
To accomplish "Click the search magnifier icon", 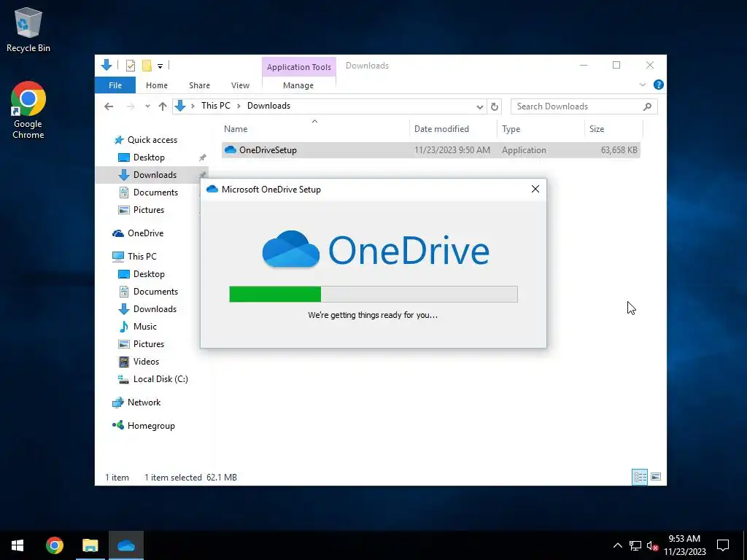I will (647, 106).
